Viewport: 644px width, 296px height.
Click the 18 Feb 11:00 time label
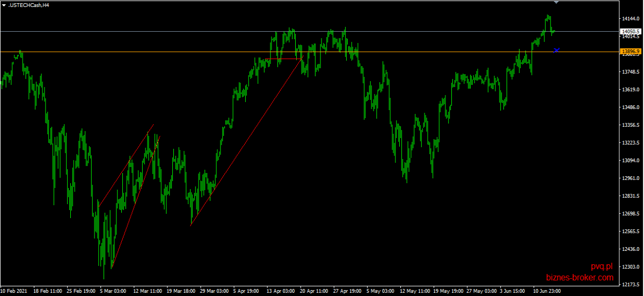[47, 291]
